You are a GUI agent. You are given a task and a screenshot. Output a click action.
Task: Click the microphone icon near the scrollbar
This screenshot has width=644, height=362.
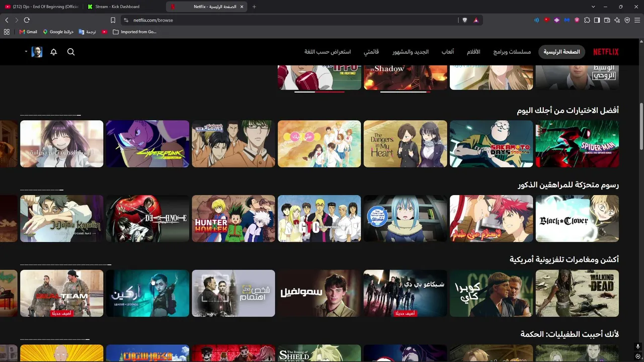pyautogui.click(x=637, y=347)
